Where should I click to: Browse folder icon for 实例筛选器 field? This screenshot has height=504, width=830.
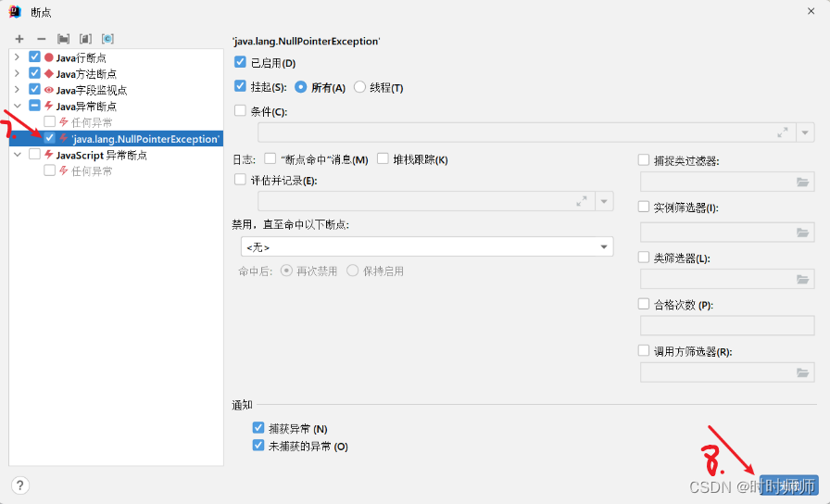tap(802, 233)
